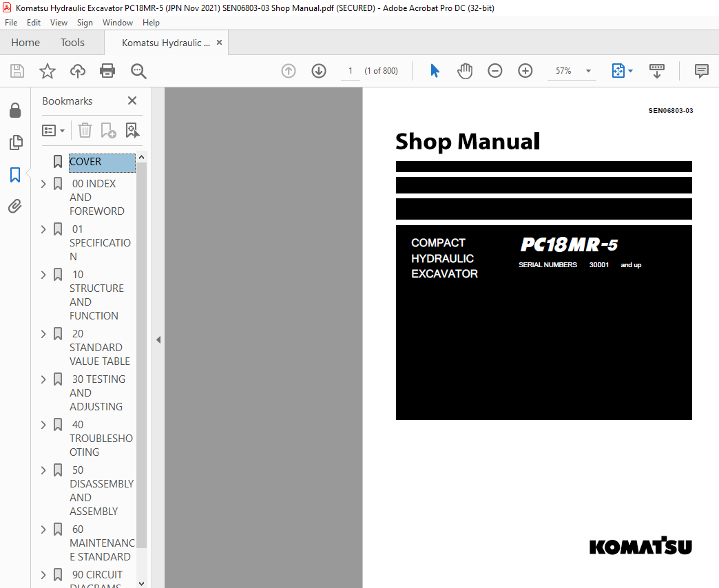Open the File menu
The image size is (719, 588).
[x=11, y=23]
